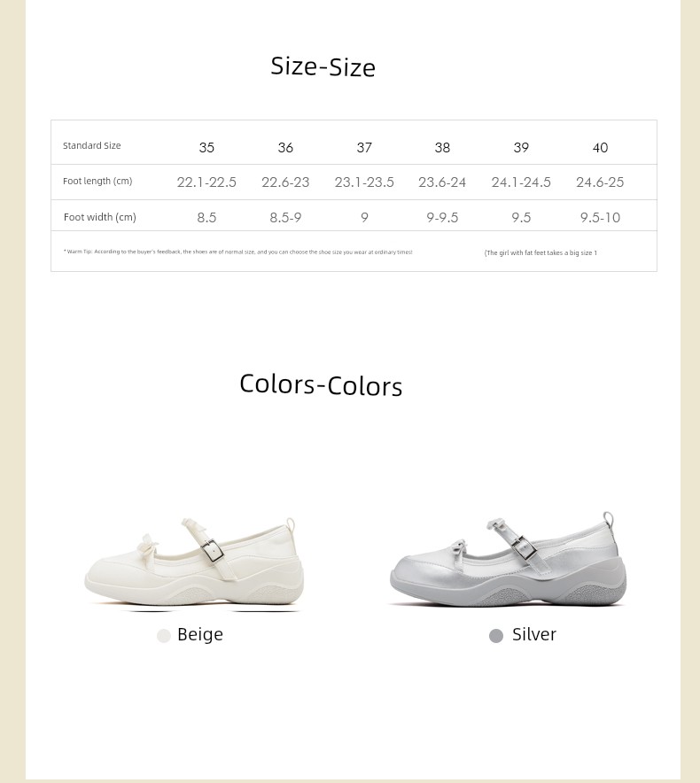Select the beige shoe image
700x783 pixels.
click(194, 562)
